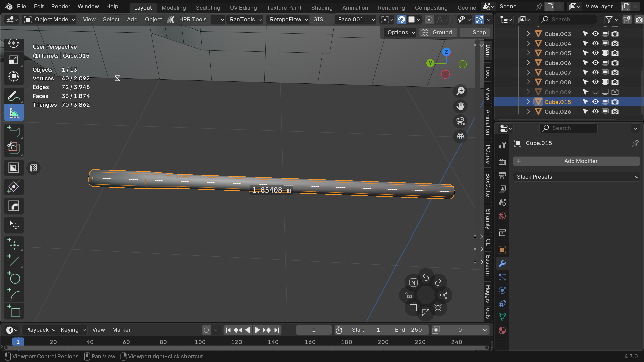Open the Haggis Tools sidebar tab
Viewport: 644px width, 362px height.
coord(488,302)
